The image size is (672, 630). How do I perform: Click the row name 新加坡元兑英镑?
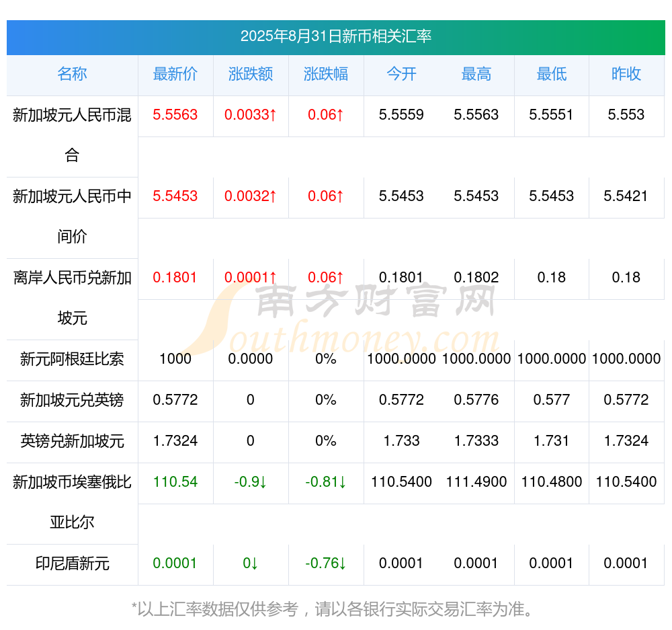[x=72, y=400]
